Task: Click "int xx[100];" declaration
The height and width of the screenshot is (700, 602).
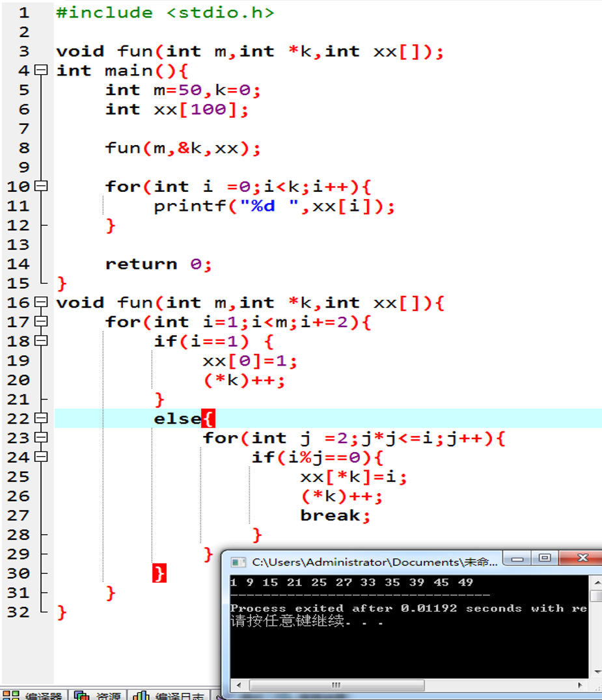Action: (176, 109)
